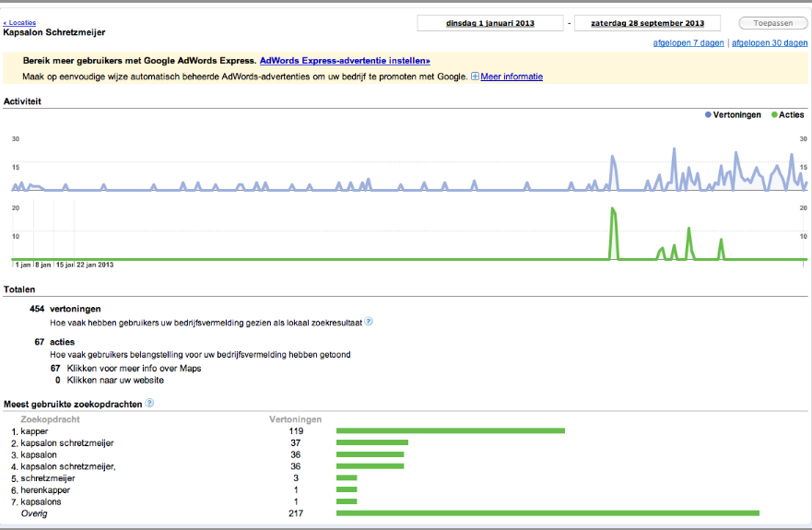Click the green bar for kapper

[x=451, y=430]
